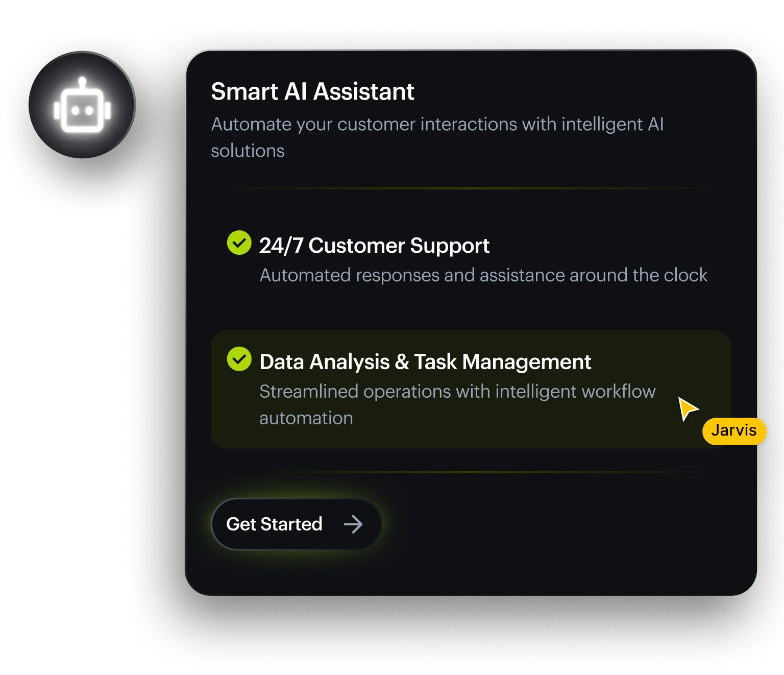Click the divider line below the subtitle
The width and height of the screenshot is (784, 675).
coord(470,188)
